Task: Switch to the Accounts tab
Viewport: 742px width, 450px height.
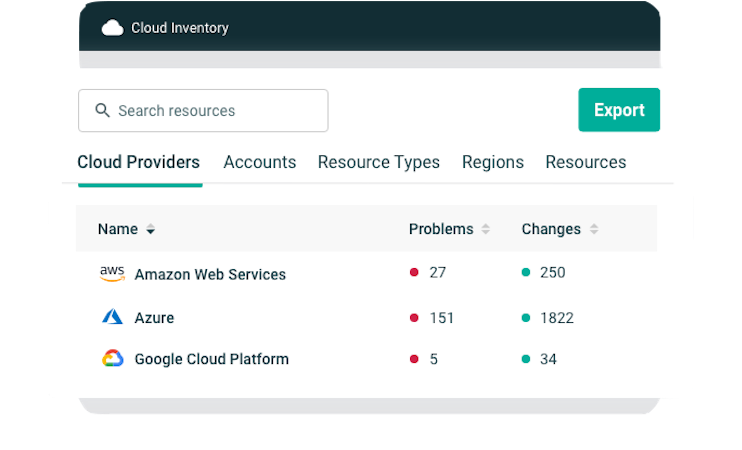Action: 260,162
